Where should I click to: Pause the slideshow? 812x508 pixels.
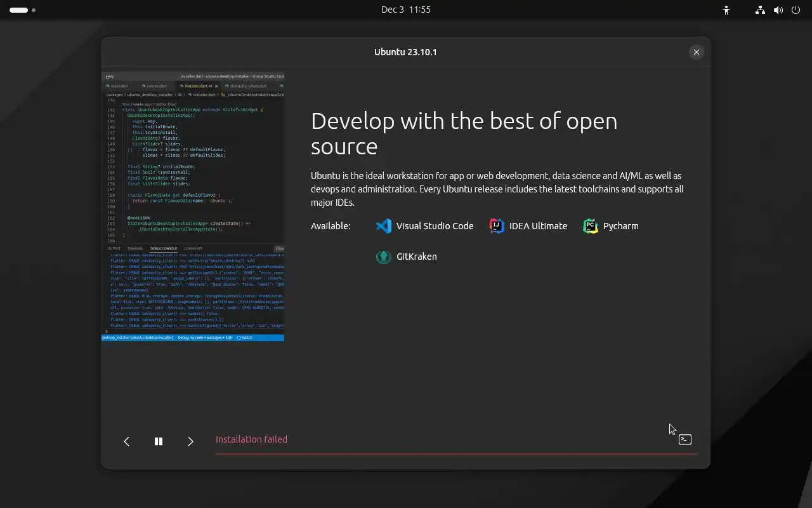click(x=159, y=441)
